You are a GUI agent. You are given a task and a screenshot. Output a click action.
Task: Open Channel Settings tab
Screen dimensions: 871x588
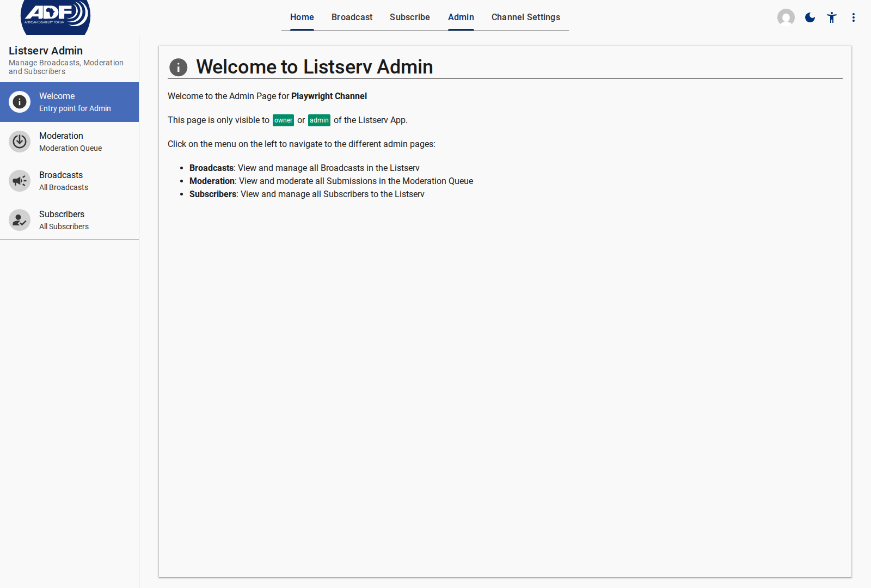pos(526,17)
